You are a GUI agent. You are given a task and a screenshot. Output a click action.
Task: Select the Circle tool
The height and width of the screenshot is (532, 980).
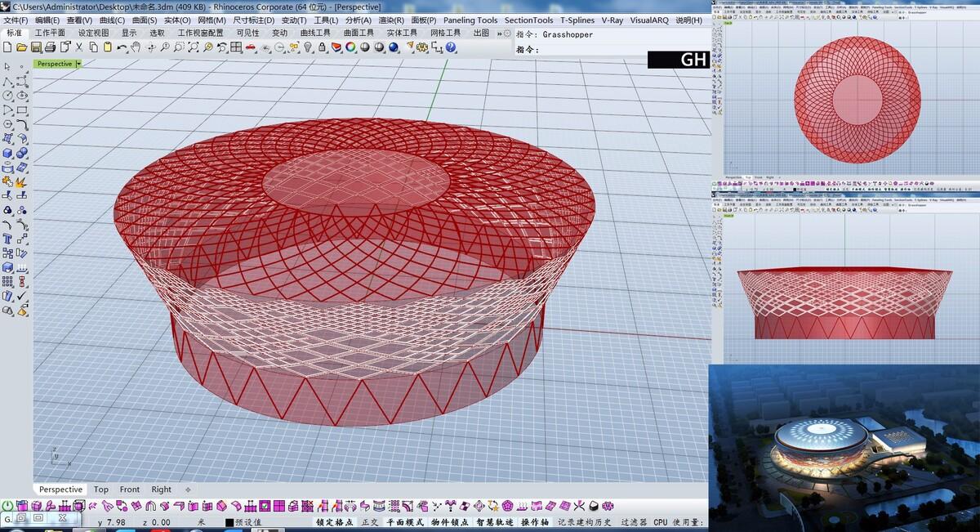7,96
